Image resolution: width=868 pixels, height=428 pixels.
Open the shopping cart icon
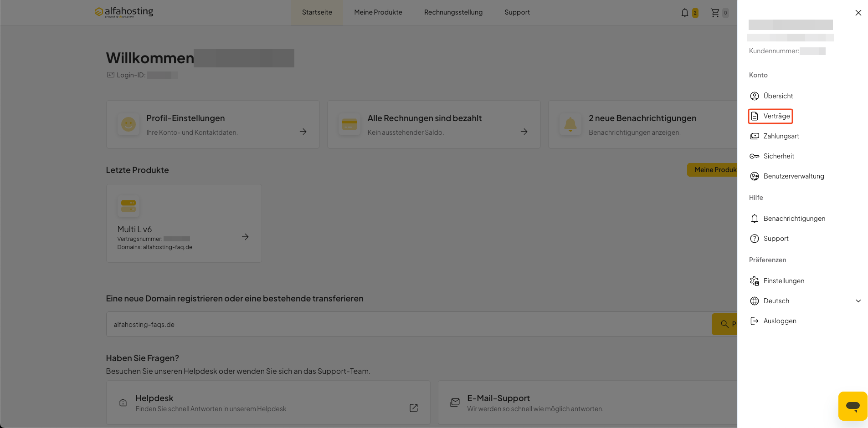715,13
